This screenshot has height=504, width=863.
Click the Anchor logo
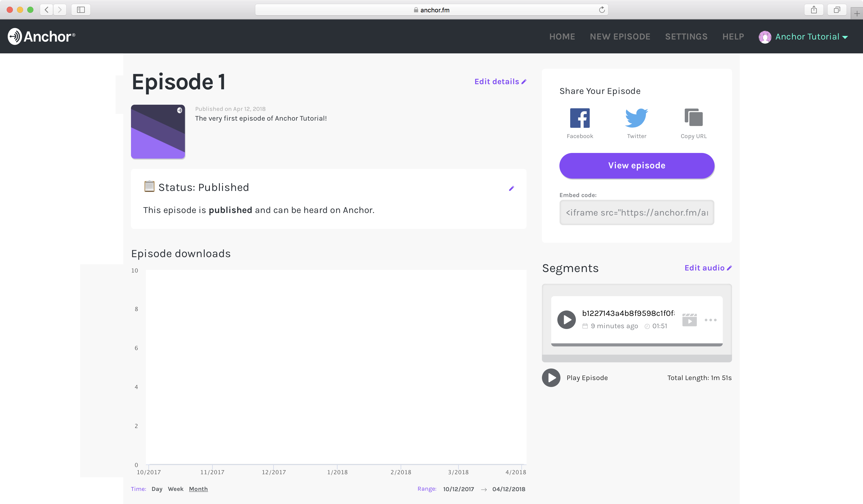click(x=41, y=37)
